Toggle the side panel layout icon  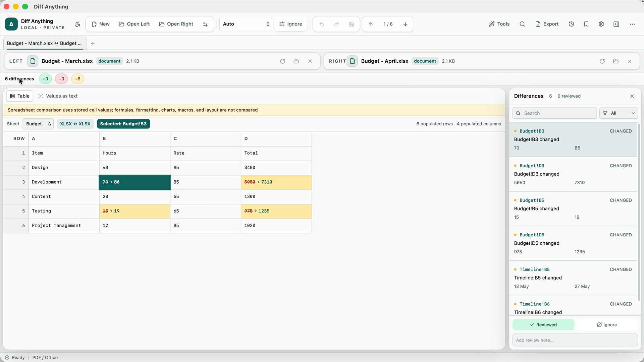(x=616, y=24)
